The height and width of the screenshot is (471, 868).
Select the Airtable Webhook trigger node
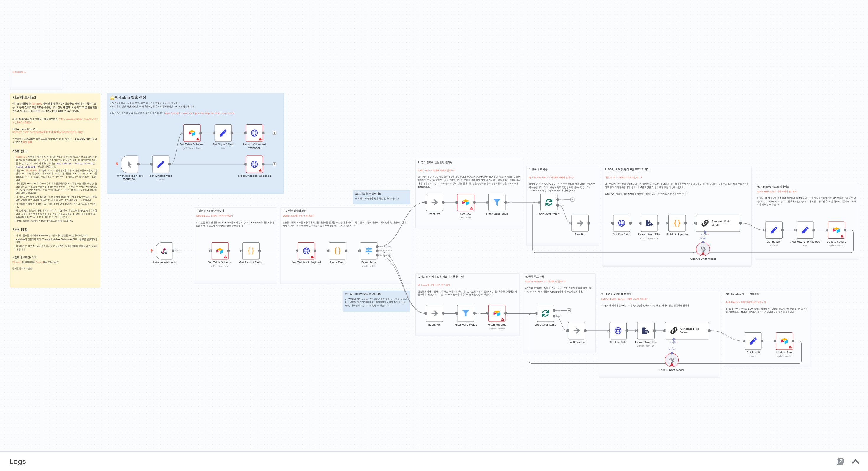pos(164,251)
